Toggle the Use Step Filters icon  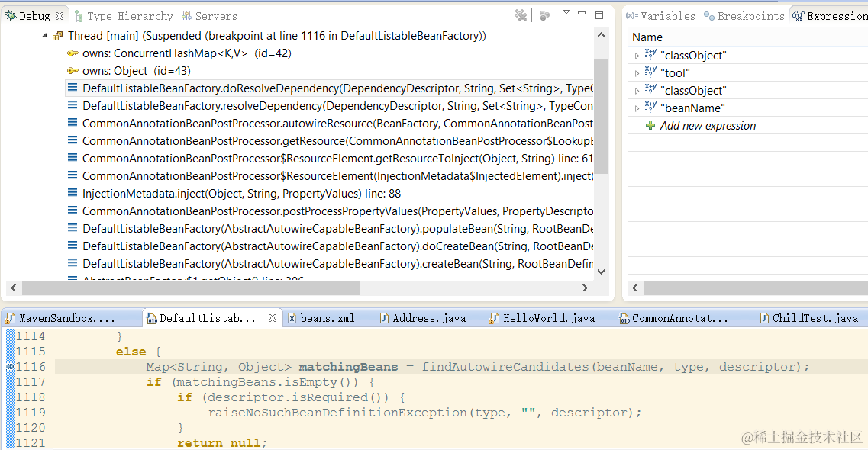545,15
